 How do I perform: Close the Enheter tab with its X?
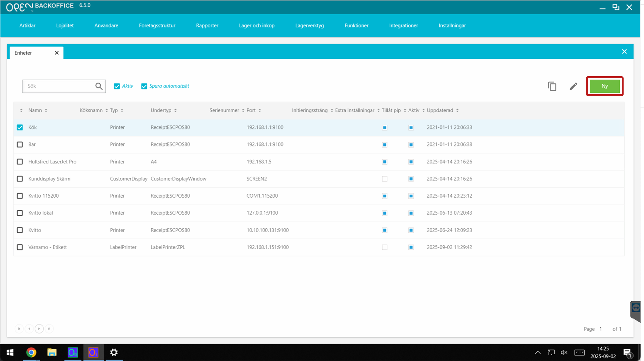click(57, 53)
